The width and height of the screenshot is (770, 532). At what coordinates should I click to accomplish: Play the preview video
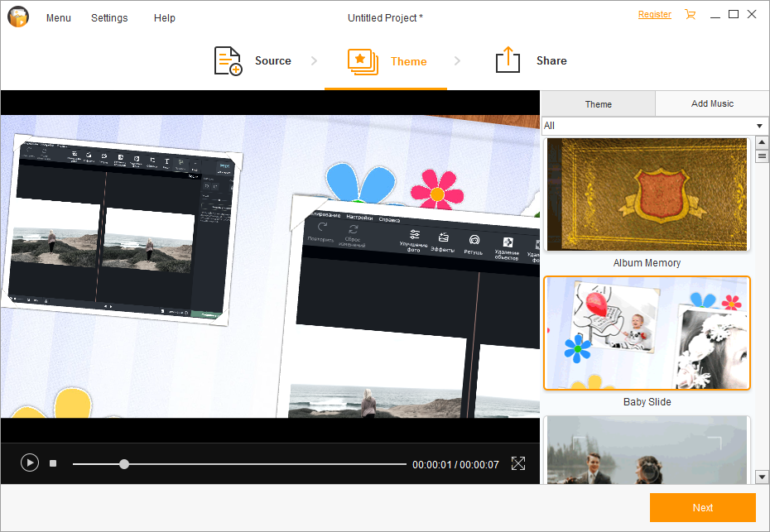(x=30, y=463)
